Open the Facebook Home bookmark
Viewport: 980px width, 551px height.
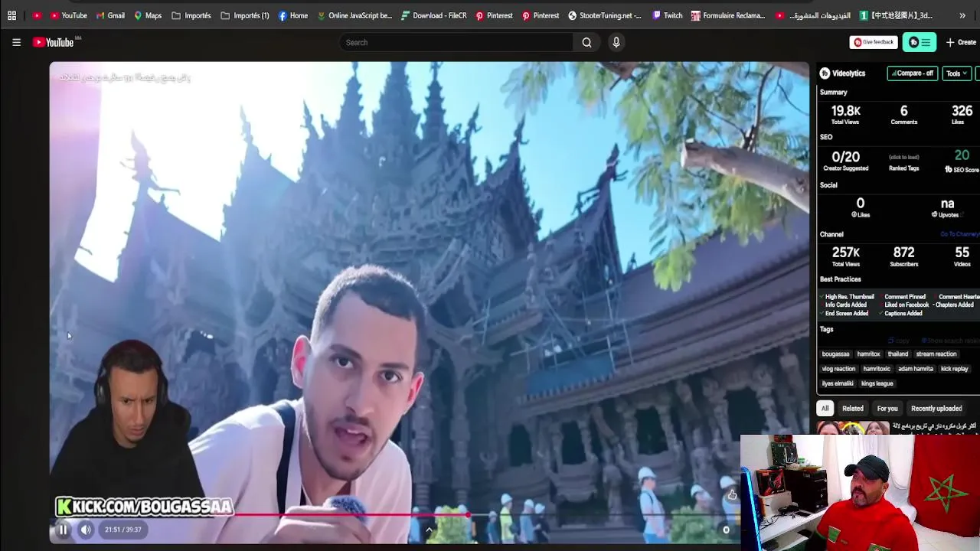tap(293, 15)
